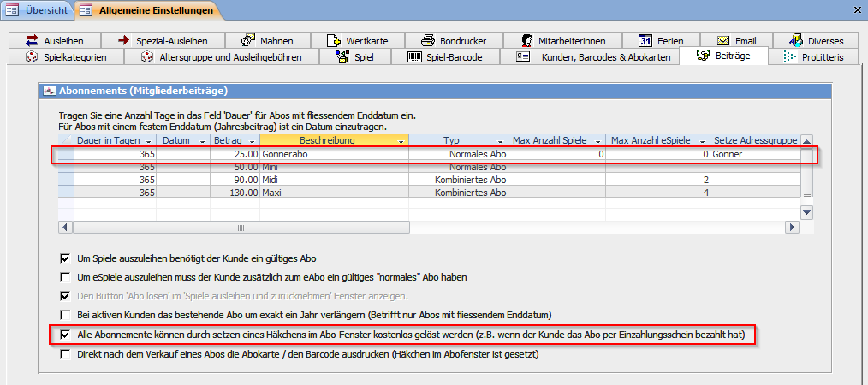Image resolution: width=868 pixels, height=385 pixels.
Task: Enable 'Um eSpiele auszuleihen' normales Abo requirement
Action: pos(65,277)
